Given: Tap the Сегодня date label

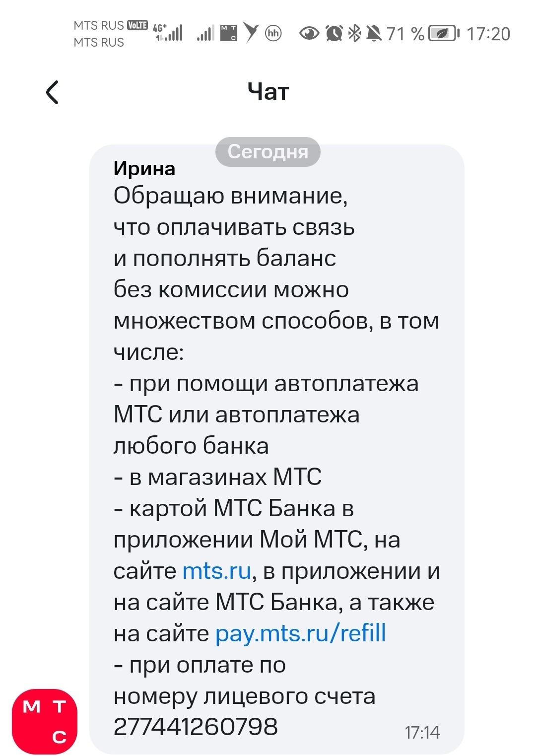Looking at the screenshot, I should (x=268, y=151).
